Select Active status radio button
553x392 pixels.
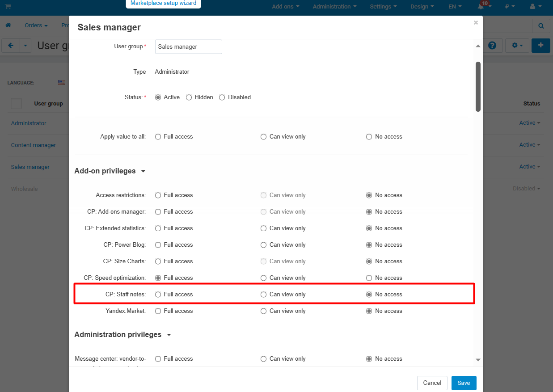click(x=158, y=97)
